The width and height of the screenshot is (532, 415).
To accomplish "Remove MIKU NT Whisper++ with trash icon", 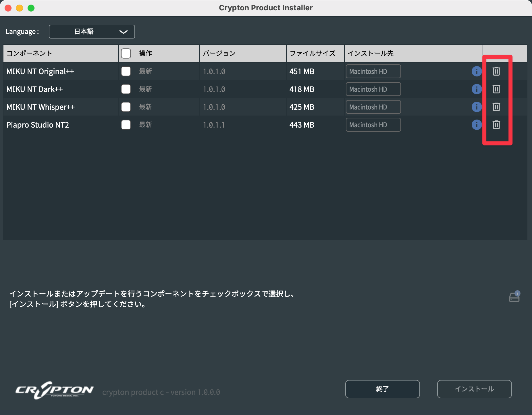I will (496, 107).
